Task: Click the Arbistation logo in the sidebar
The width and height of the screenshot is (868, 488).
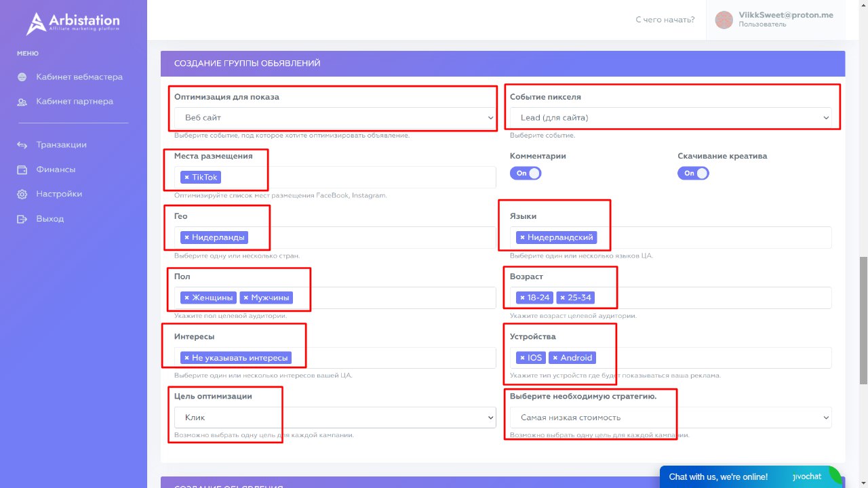Action: [73, 24]
